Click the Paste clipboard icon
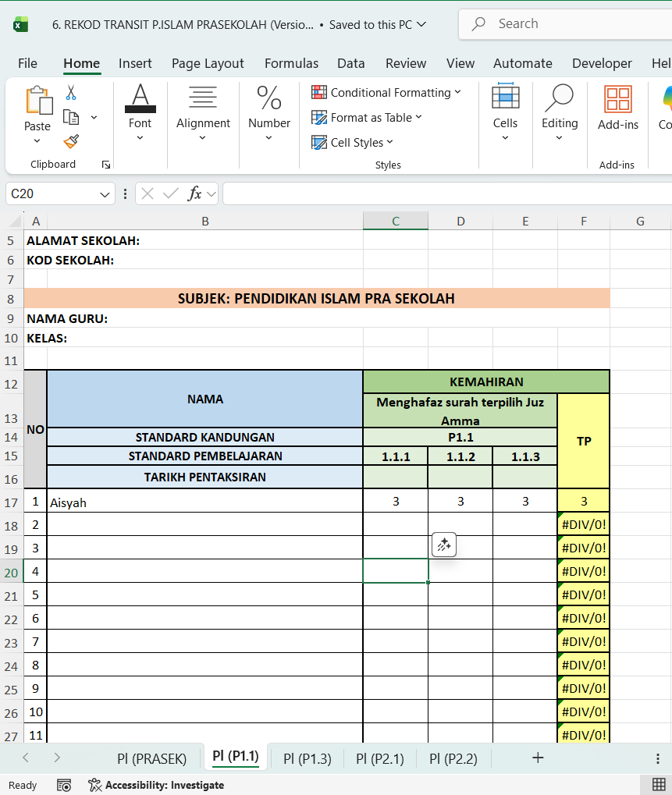This screenshot has width=672, height=795. (37, 101)
